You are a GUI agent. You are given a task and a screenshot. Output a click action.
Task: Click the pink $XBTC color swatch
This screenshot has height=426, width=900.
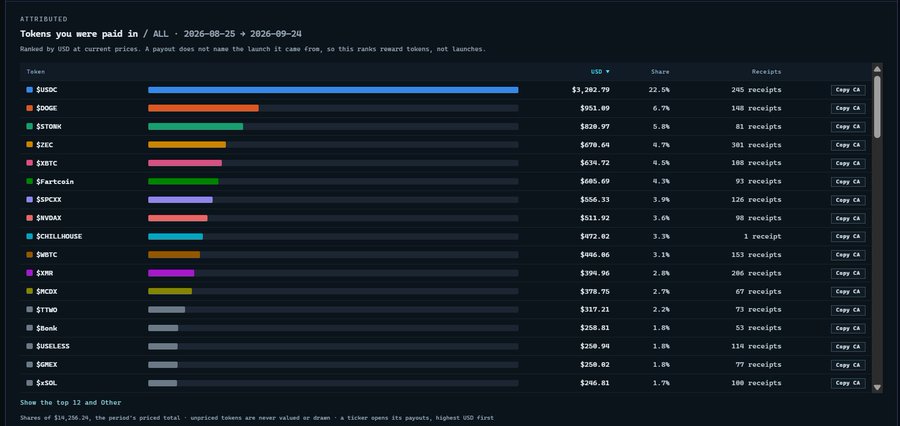pyautogui.click(x=29, y=163)
